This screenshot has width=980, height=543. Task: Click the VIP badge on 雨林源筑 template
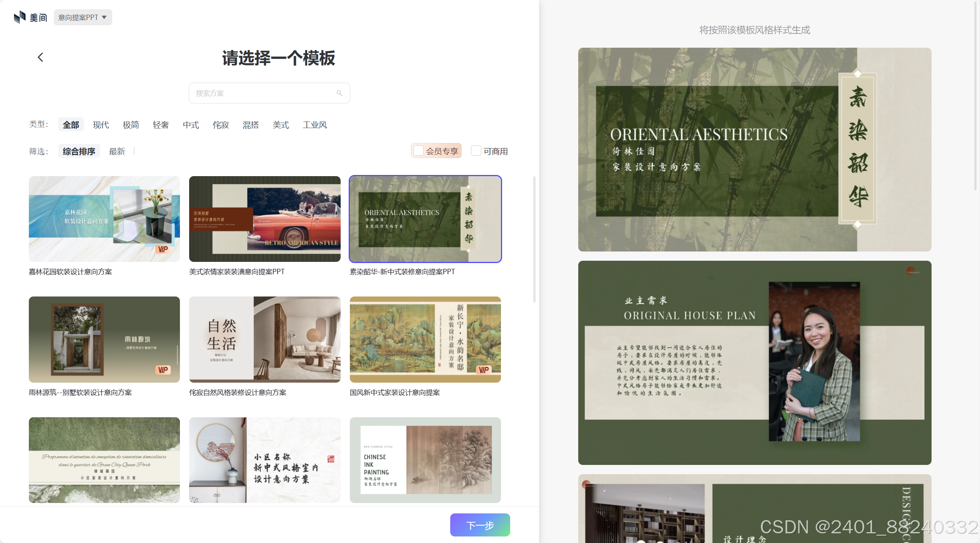coord(163,370)
